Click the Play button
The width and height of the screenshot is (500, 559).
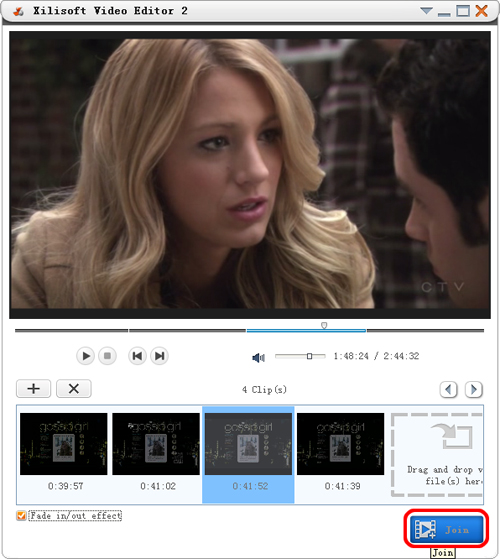[86, 356]
